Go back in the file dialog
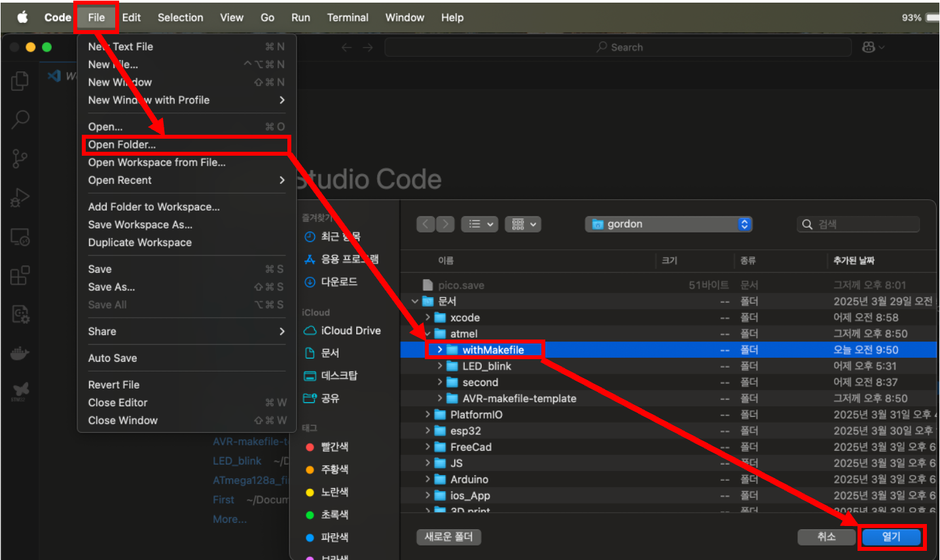The height and width of the screenshot is (560, 940). pyautogui.click(x=425, y=224)
